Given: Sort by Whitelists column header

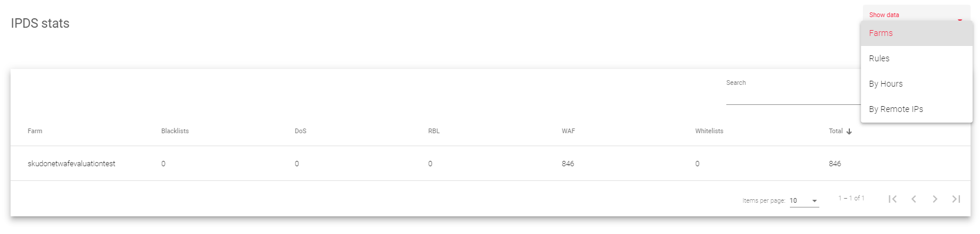Looking at the screenshot, I should coord(709,131).
